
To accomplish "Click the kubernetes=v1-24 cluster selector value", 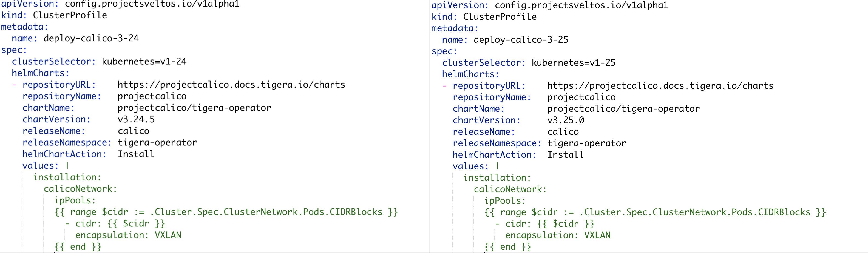I will pos(144,62).
